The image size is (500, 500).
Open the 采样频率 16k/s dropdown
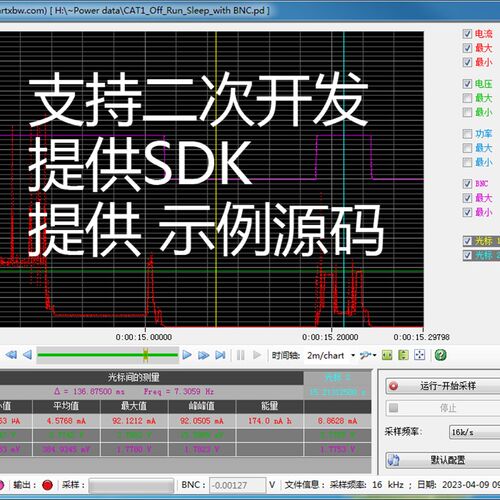point(475,432)
